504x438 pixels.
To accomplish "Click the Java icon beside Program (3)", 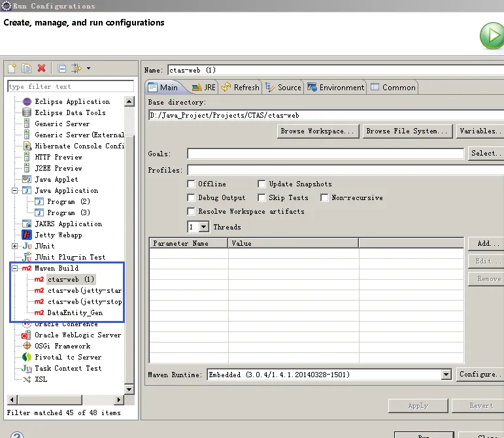I will (39, 212).
